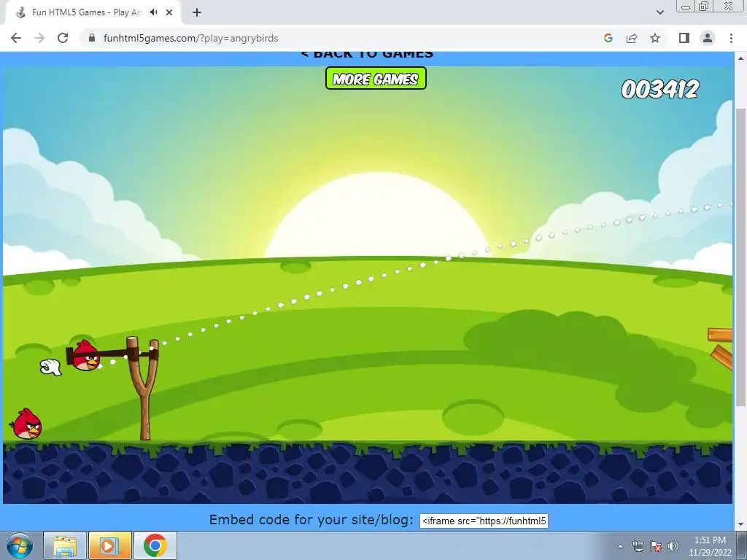Open the Chrome three-dot menu
This screenshot has width=747, height=560.
731,38
